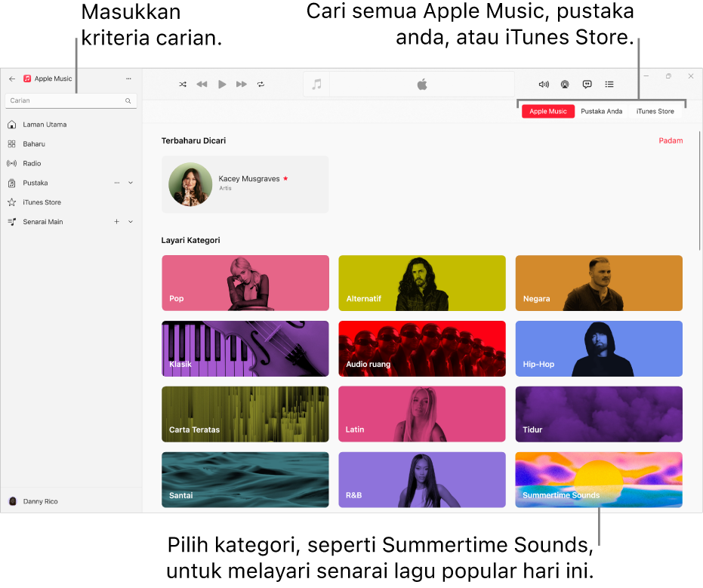The width and height of the screenshot is (703, 588).
Task: Click the Apple Music app logo icon
Action: point(27,79)
